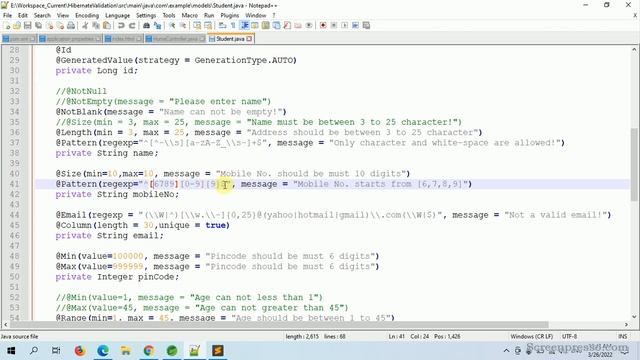
Task: Click the scroll-right arrow of the horizontal scrollbar
Action: pyautogui.click(x=627, y=325)
